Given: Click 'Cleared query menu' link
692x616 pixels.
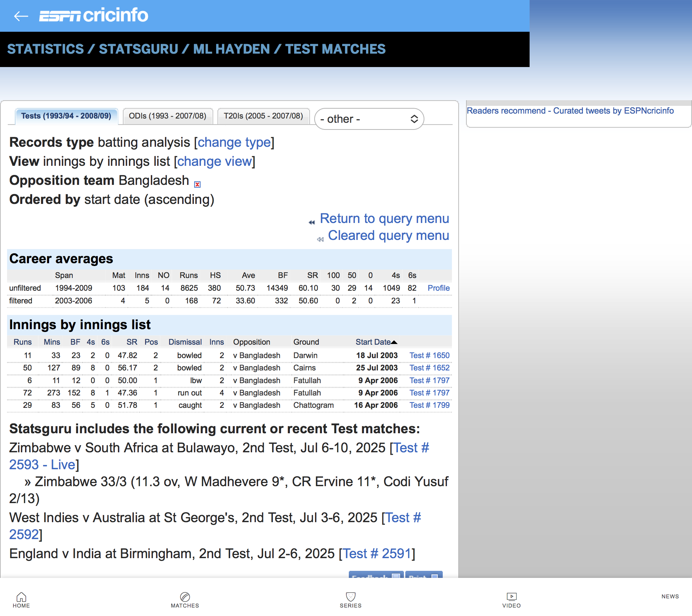Looking at the screenshot, I should pyautogui.click(x=388, y=235).
